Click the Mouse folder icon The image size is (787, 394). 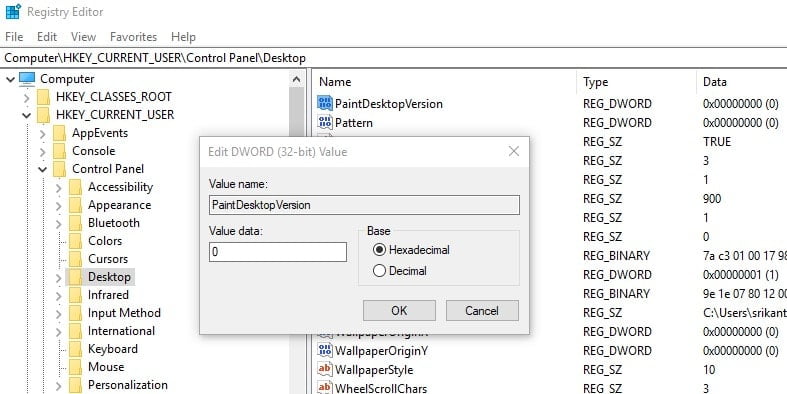[76, 367]
